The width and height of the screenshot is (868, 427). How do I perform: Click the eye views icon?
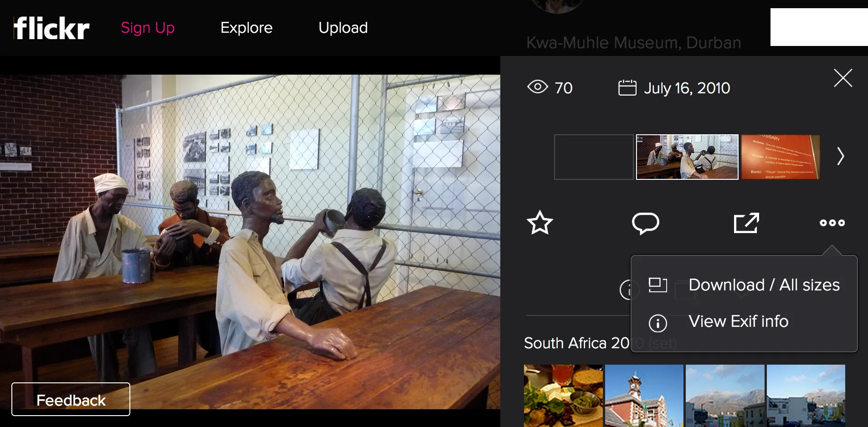[538, 87]
